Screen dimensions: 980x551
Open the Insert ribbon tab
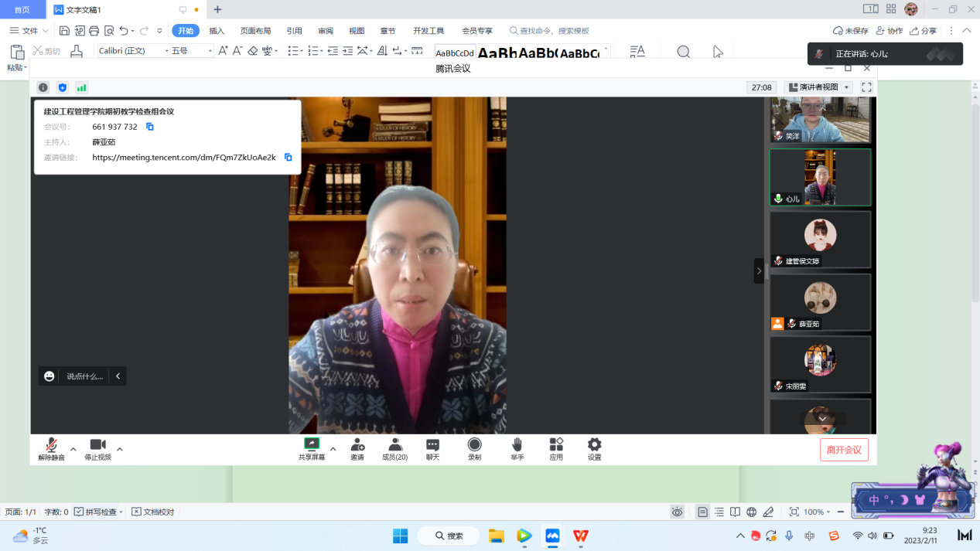[217, 31]
